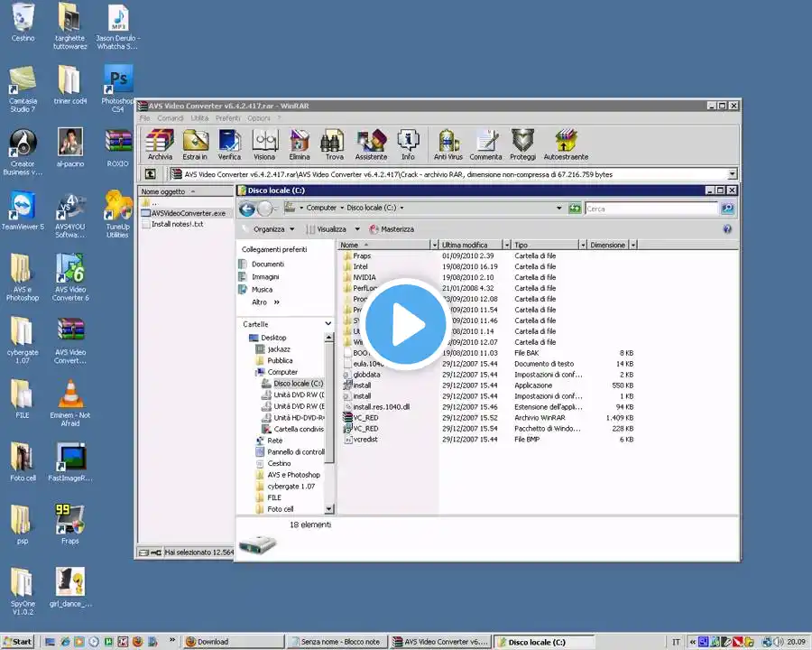Click the Proteggi shield icon

click(x=522, y=144)
